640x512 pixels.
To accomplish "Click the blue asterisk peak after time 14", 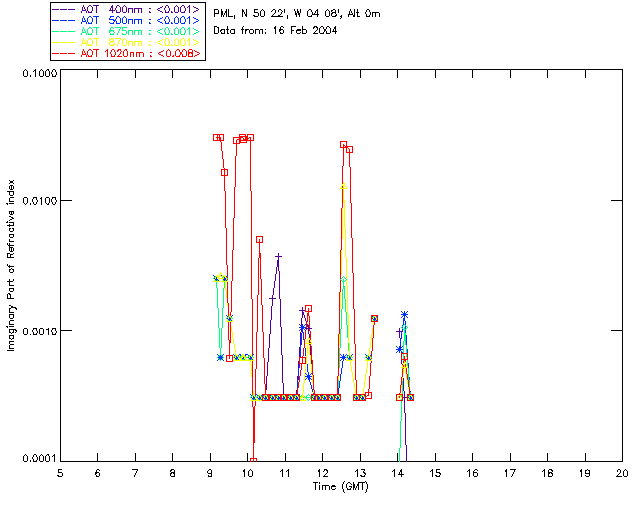I will pos(404,314).
